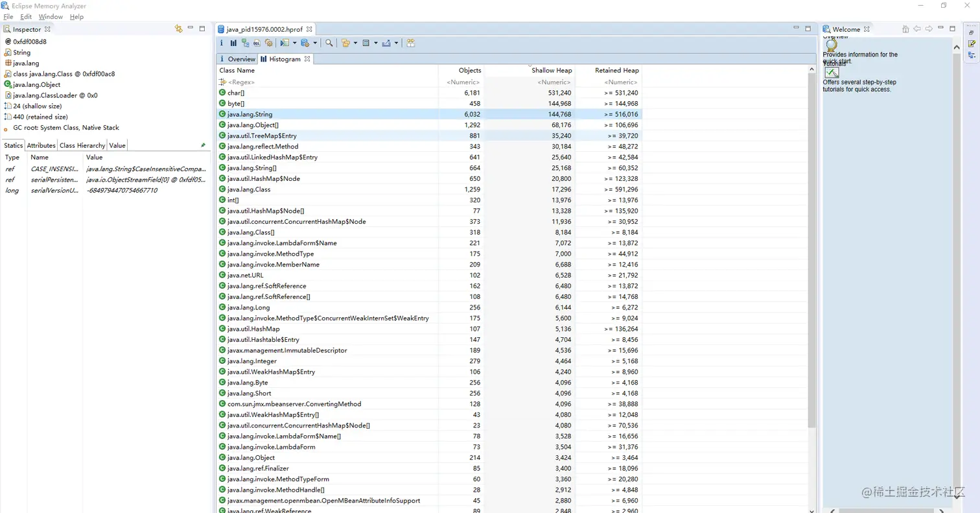
Task: Click the Welcome view back arrow
Action: [917, 29]
